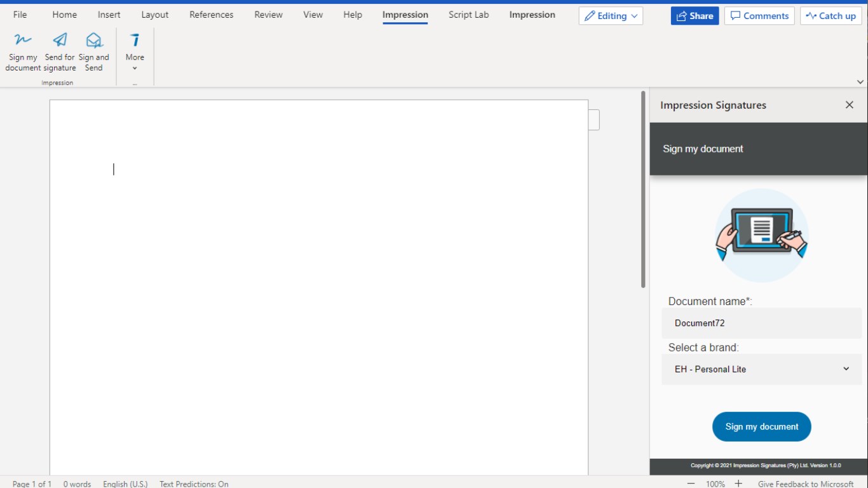Click the Sign my document ribbon icon

click(23, 52)
